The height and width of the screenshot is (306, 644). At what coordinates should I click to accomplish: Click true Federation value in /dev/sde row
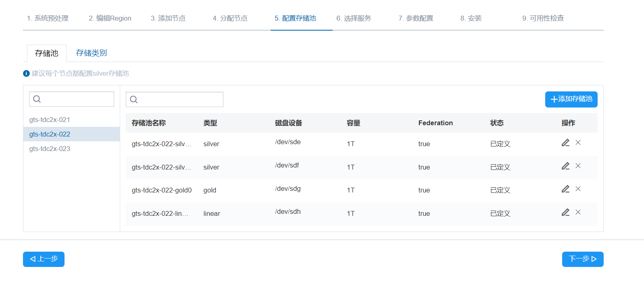[x=424, y=144]
